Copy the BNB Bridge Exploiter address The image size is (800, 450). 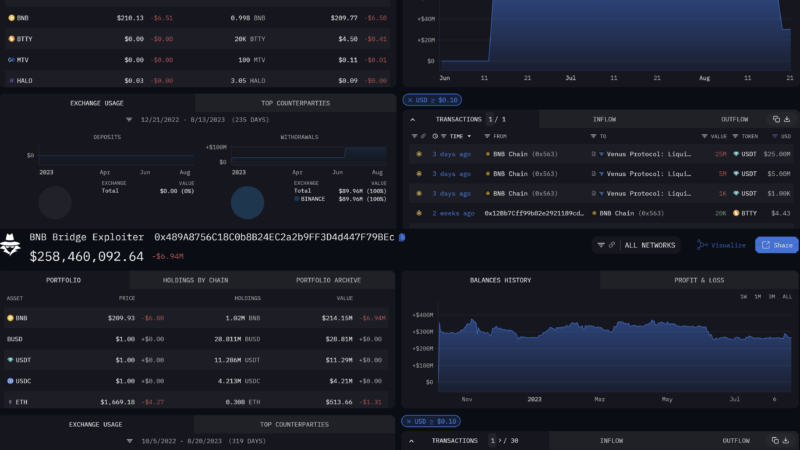tap(402, 237)
